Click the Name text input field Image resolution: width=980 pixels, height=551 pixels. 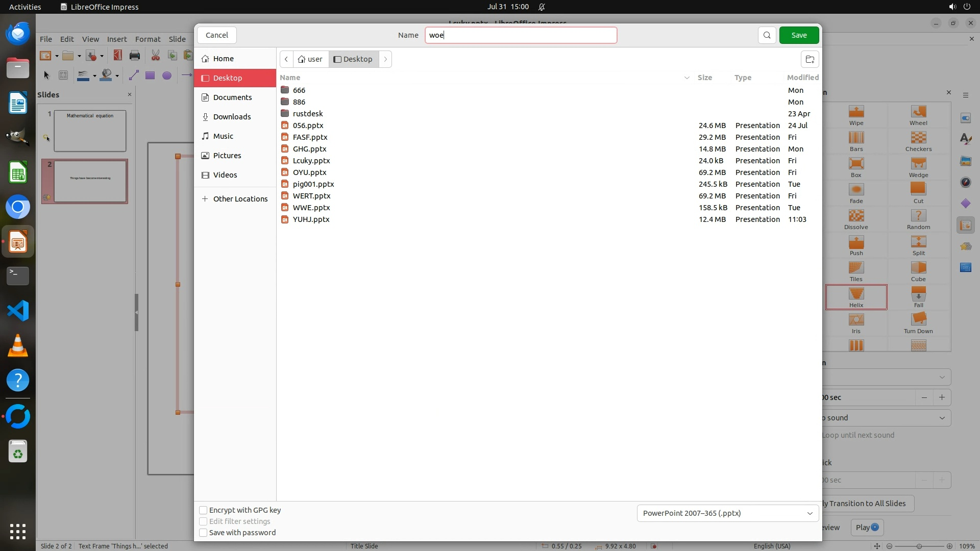(x=521, y=35)
